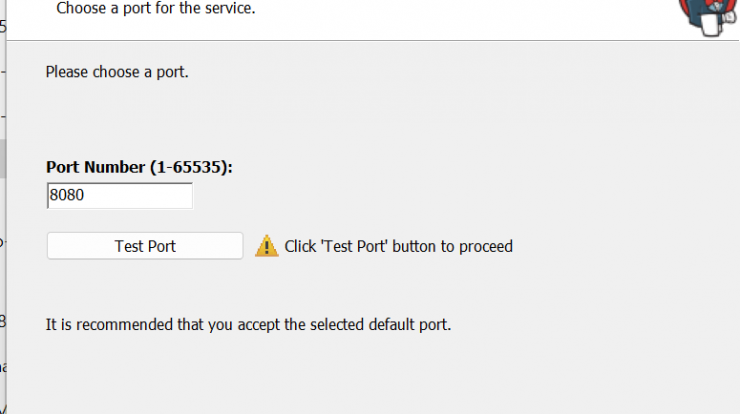Click the recommendation note about default port
The image size is (740, 414).
[x=248, y=325]
